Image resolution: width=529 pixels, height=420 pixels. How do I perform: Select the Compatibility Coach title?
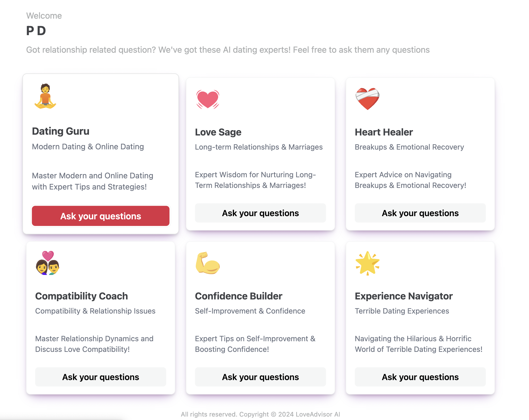click(x=82, y=296)
